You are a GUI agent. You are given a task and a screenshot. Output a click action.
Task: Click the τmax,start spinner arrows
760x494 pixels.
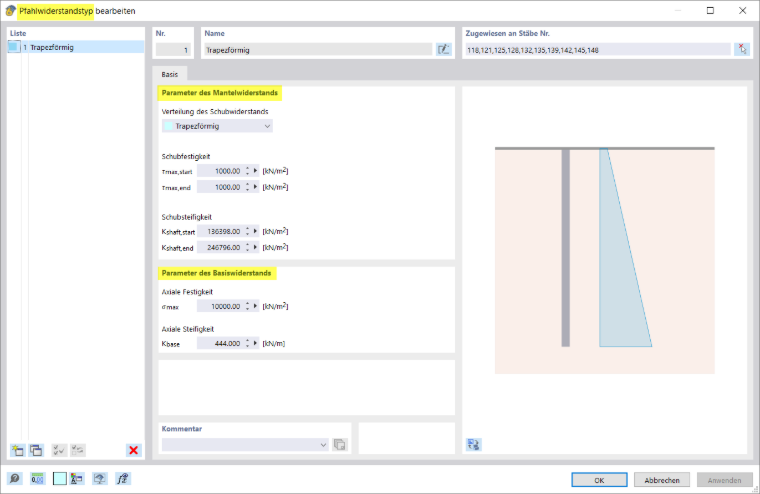pos(247,171)
